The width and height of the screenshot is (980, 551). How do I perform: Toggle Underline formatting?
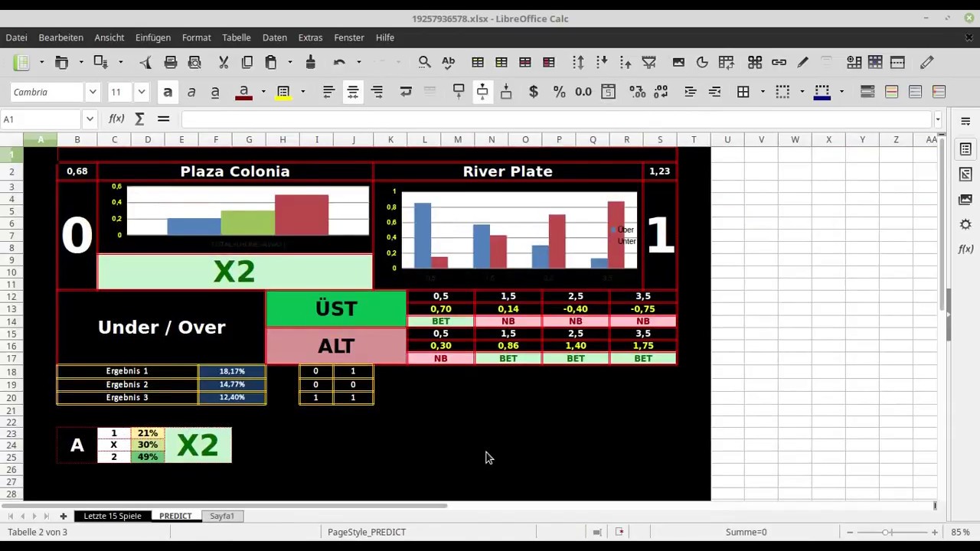coord(215,92)
